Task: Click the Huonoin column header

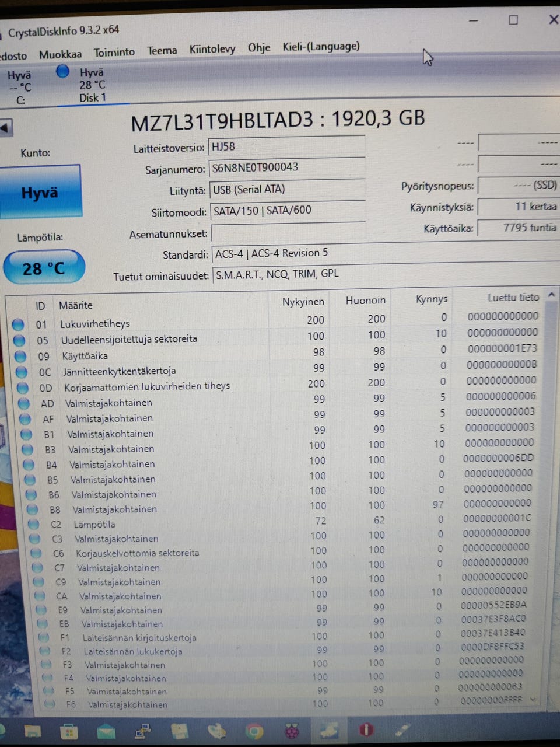Action: (366, 300)
